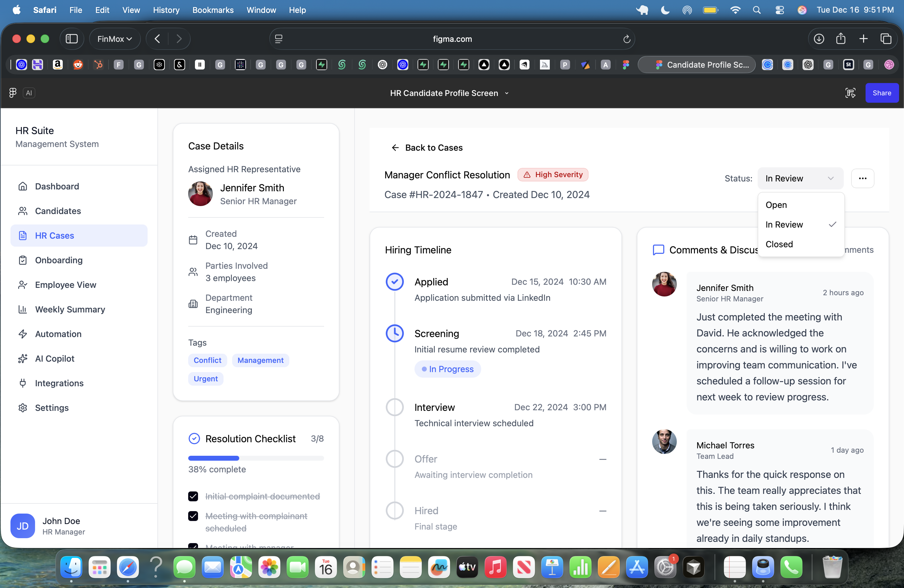The width and height of the screenshot is (904, 588).
Task: Click the Resolution Checklist progress bar
Action: tap(256, 458)
